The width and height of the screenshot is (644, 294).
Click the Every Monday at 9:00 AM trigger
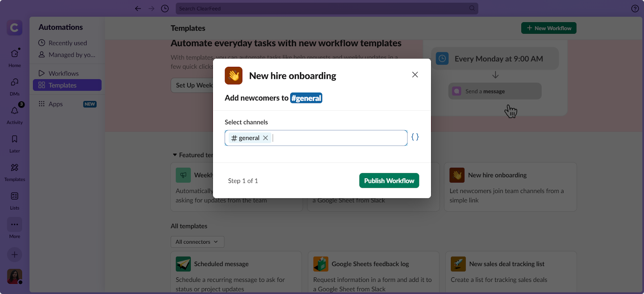pyautogui.click(x=495, y=59)
